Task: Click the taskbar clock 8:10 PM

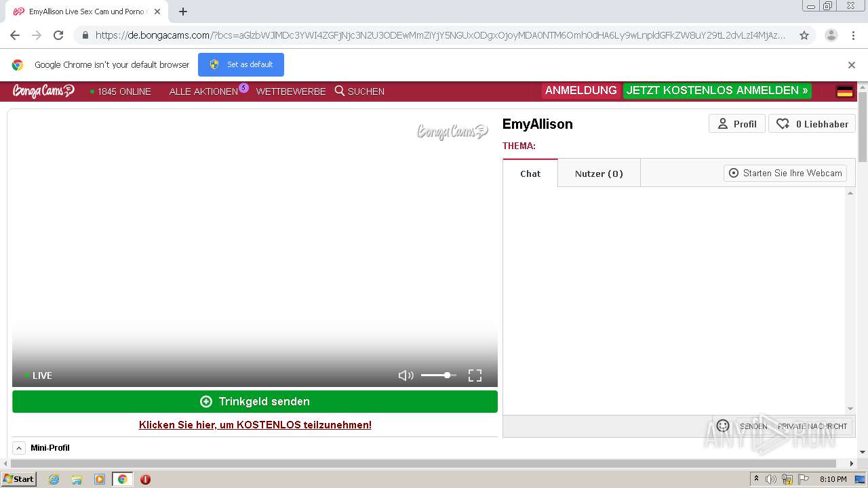Action: click(833, 479)
